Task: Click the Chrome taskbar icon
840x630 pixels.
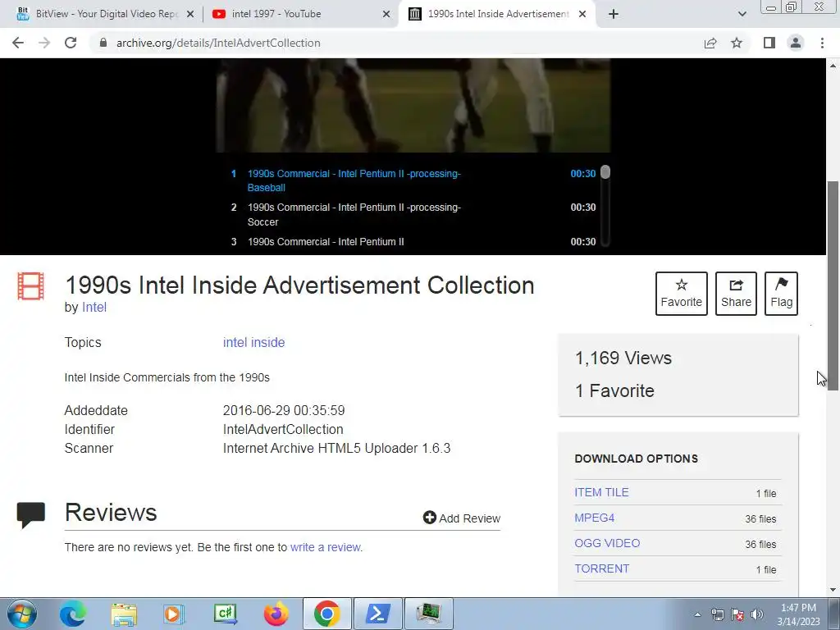Action: point(326,614)
